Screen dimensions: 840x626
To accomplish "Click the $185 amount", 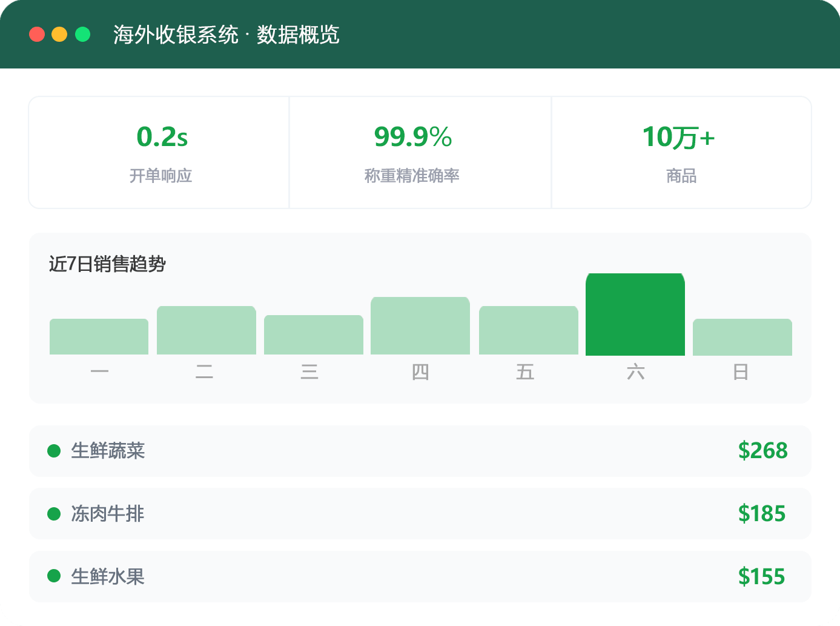I will [x=762, y=514].
